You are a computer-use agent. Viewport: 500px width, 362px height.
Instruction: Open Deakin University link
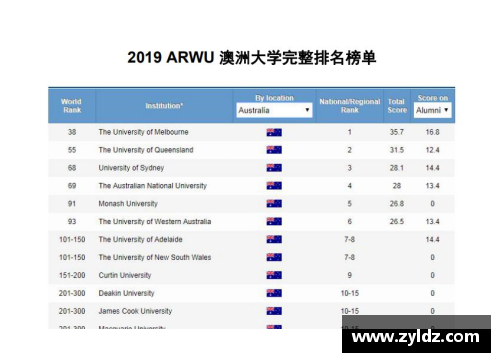[126, 293]
